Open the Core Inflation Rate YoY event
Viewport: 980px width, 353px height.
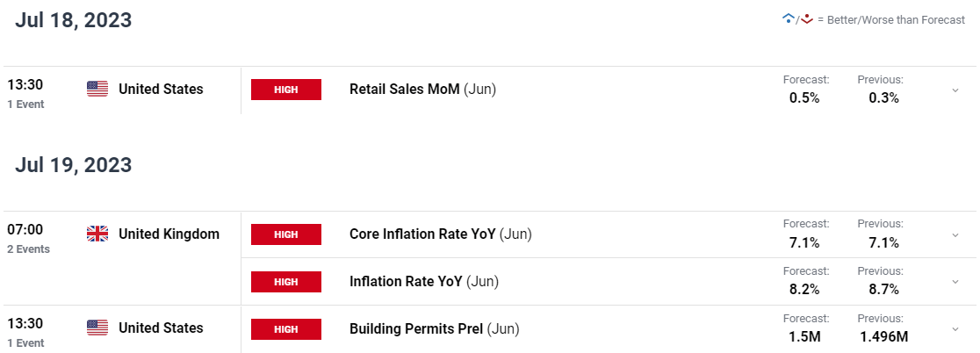441,234
